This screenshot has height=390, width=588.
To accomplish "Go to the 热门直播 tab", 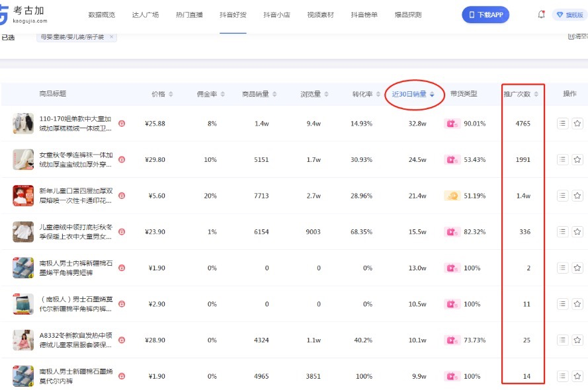I will point(189,15).
